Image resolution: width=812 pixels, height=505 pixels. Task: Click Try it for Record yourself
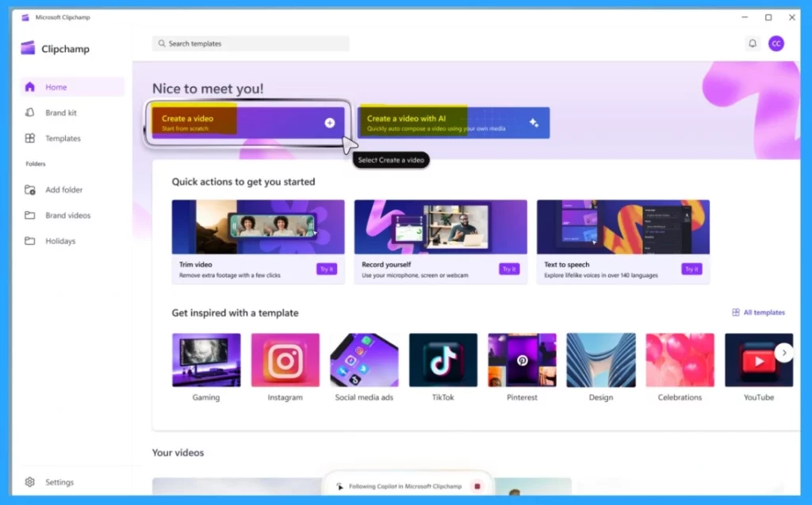coord(509,269)
